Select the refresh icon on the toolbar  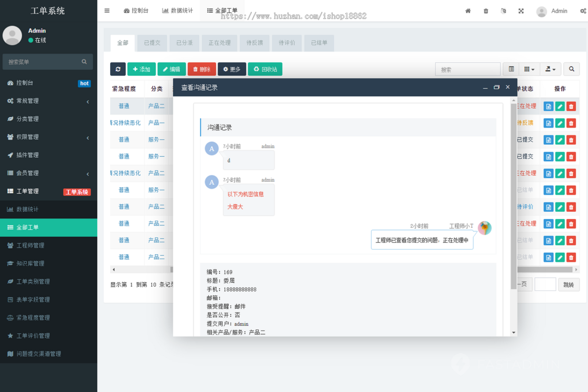tap(118, 69)
